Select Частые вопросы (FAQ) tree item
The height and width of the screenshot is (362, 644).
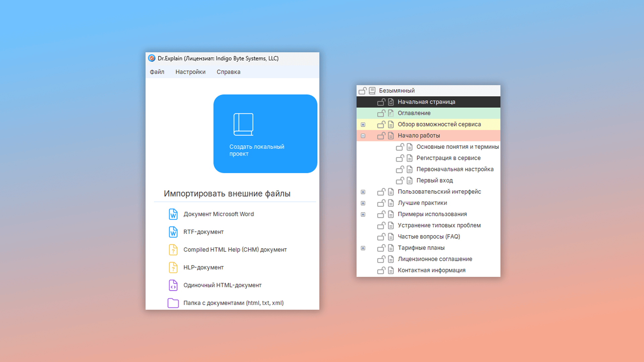click(429, 237)
